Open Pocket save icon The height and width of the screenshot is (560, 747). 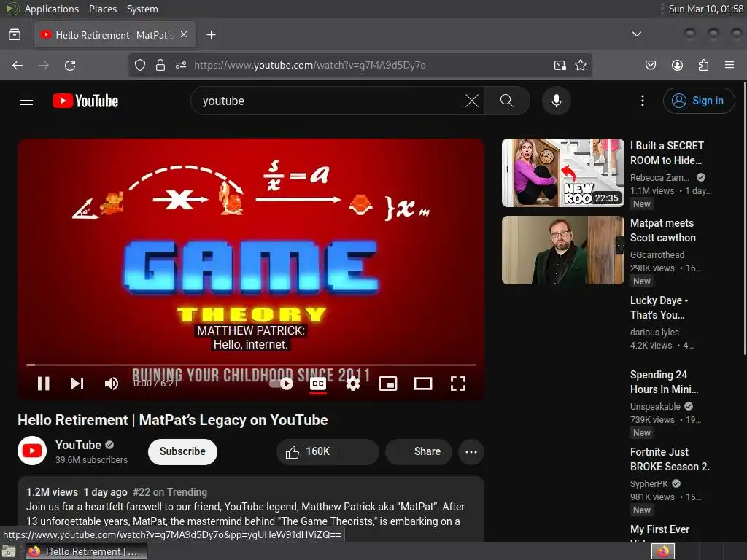click(x=651, y=65)
